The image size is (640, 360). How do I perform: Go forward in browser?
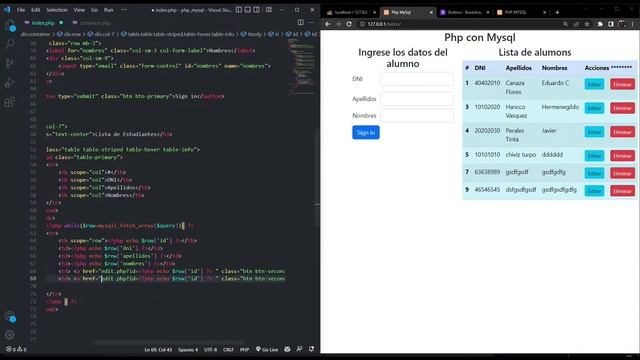pos(338,24)
